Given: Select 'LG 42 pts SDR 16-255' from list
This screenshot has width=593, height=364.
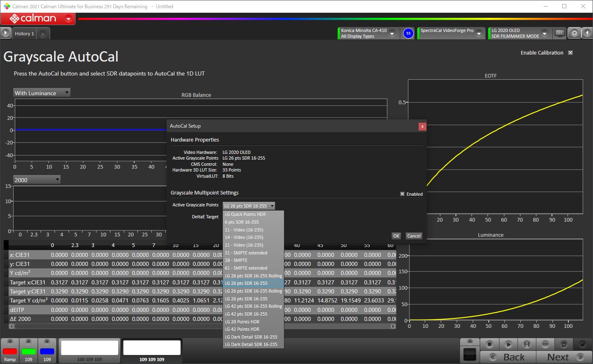Looking at the screenshot, I should coord(246,314).
